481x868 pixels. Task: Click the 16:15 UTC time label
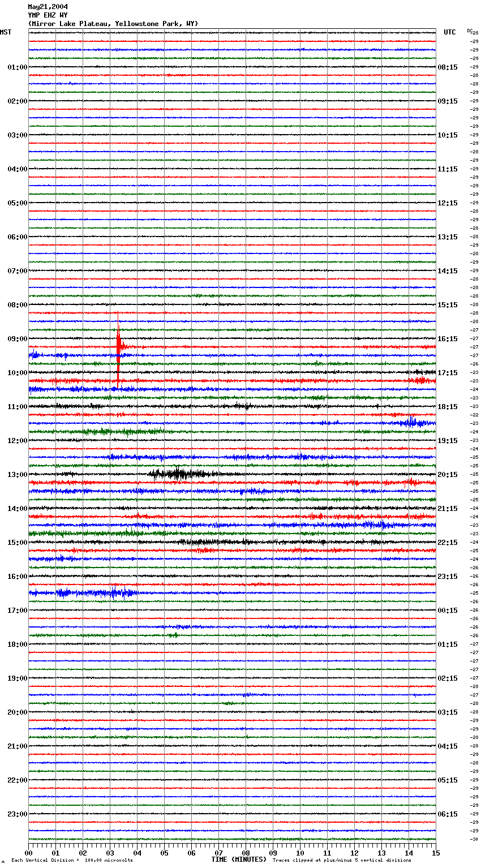coord(448,339)
